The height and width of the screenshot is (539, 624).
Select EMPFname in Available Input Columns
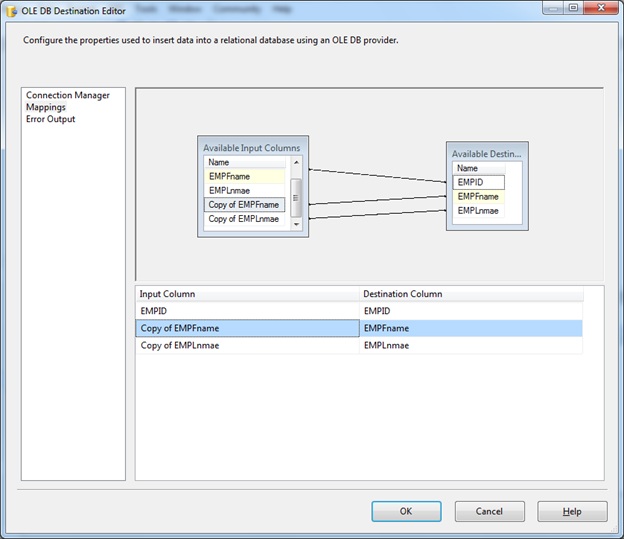tap(245, 176)
